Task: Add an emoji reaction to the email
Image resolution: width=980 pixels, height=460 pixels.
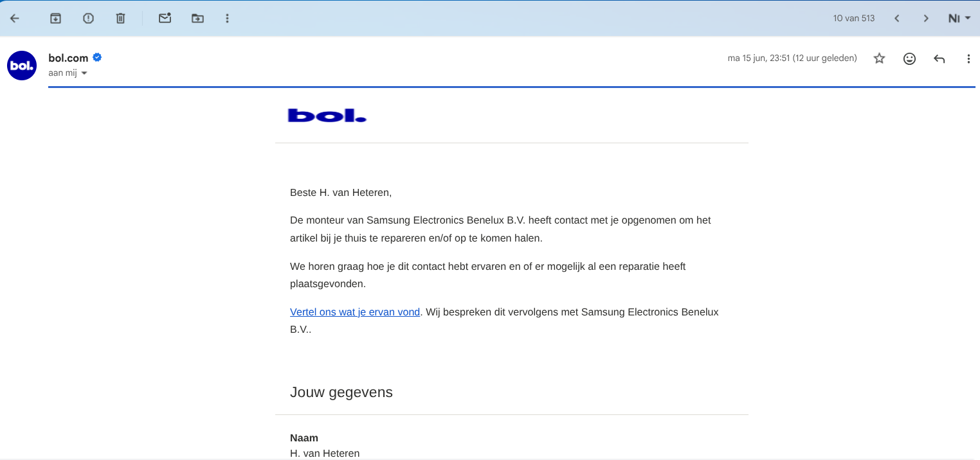Action: point(909,58)
